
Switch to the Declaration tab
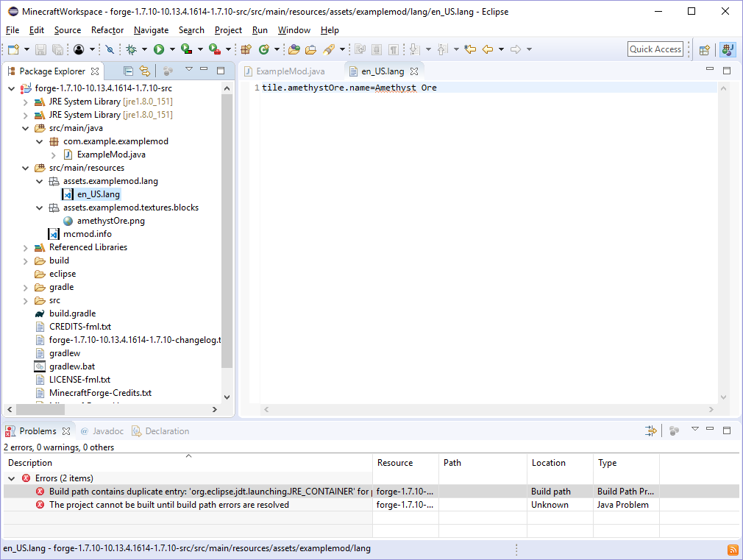pyautogui.click(x=160, y=431)
